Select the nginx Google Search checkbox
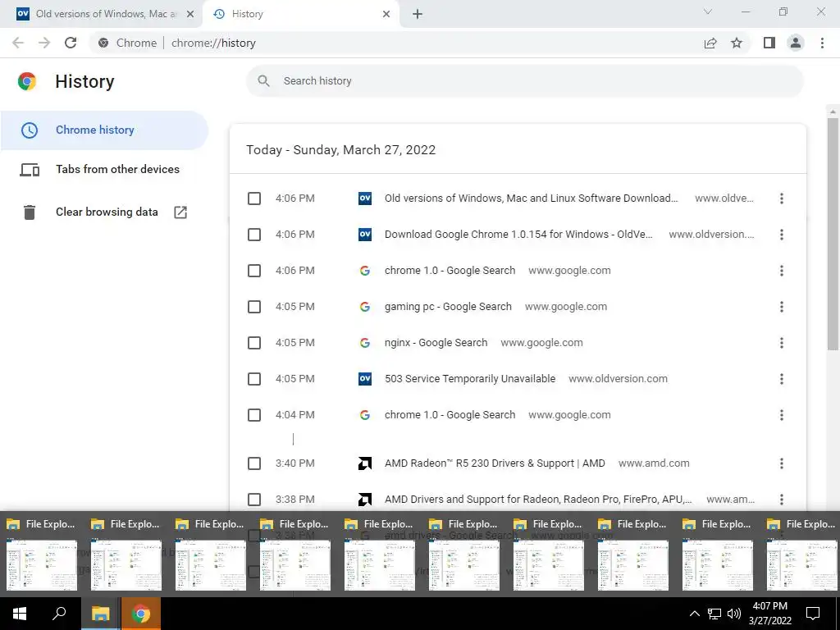Image resolution: width=840 pixels, height=630 pixels. pos(254,343)
